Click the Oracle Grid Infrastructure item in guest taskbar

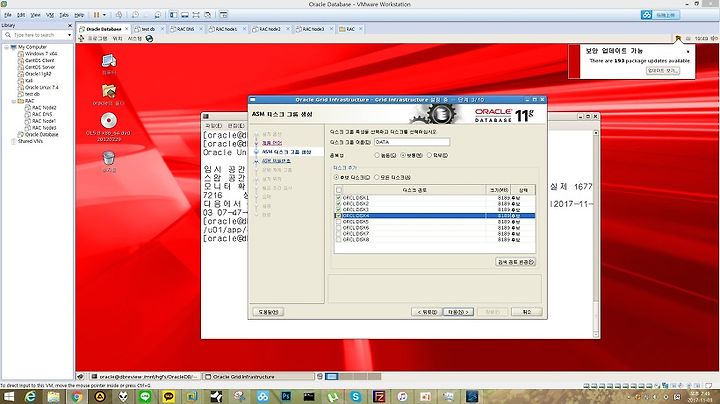(259, 376)
